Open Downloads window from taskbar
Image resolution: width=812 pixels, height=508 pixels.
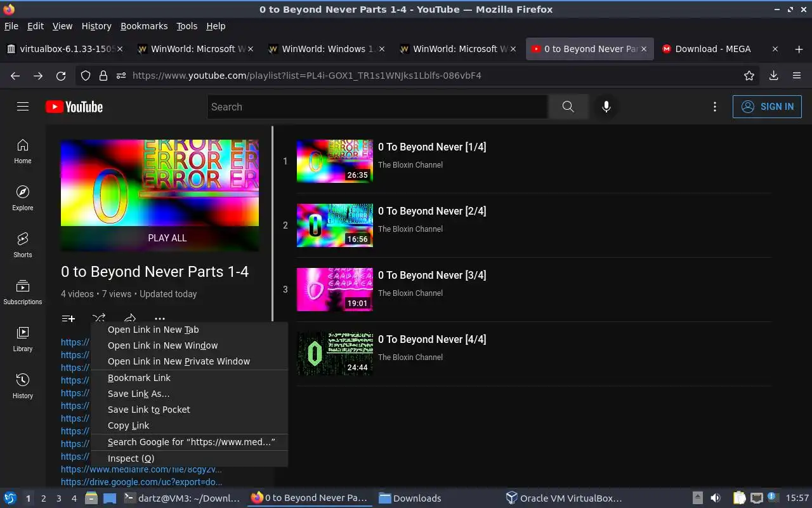coord(410,498)
